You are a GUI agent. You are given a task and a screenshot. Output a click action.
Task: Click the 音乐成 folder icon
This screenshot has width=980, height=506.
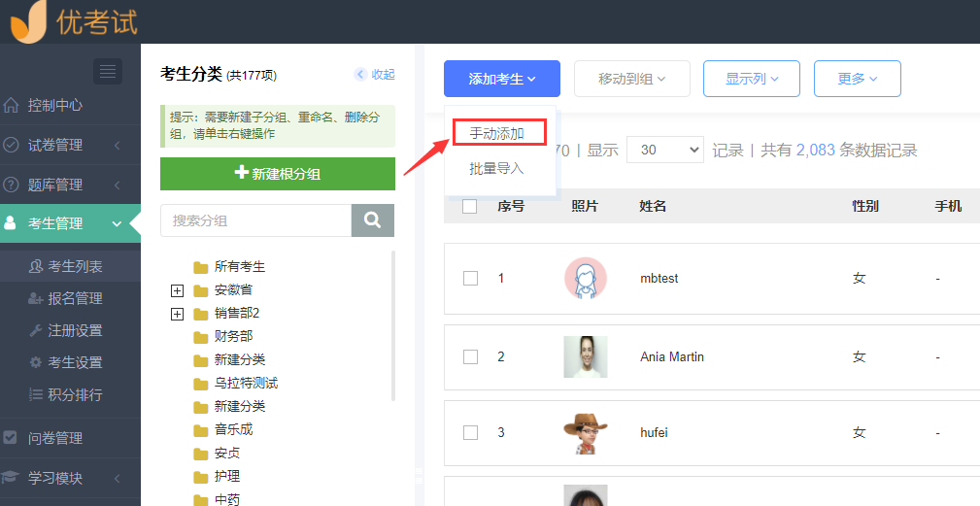201,430
